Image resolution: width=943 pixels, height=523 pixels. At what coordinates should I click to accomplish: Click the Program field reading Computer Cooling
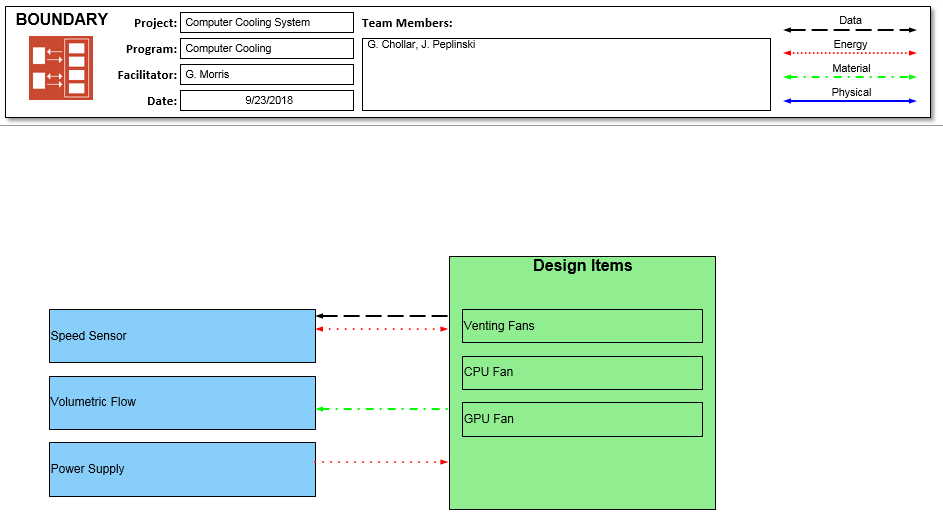(x=266, y=49)
